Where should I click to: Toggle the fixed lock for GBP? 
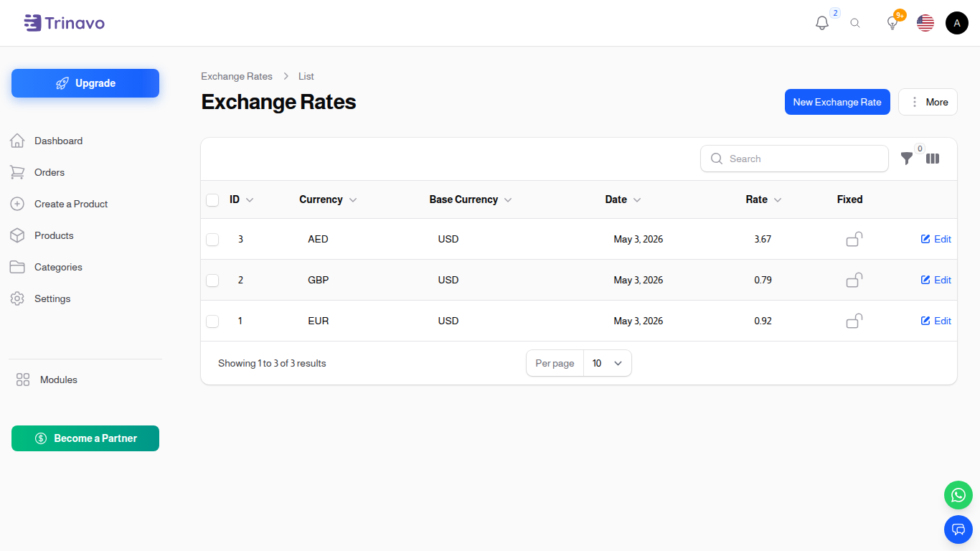click(854, 280)
